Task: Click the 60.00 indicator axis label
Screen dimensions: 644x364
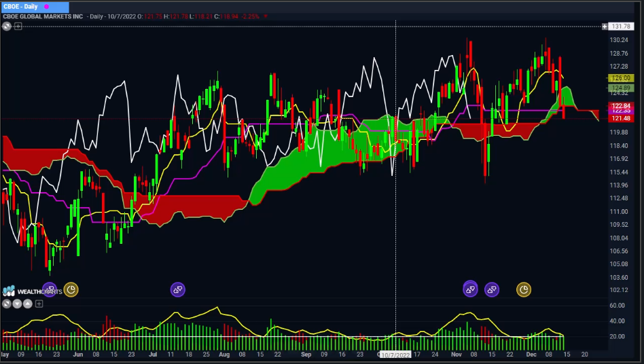Action: [618, 306]
